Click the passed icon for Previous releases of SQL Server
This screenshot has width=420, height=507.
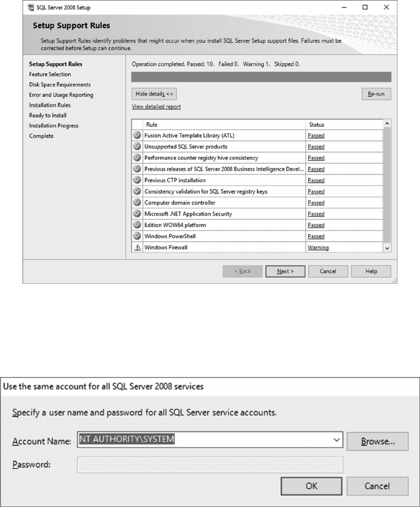coord(137,169)
